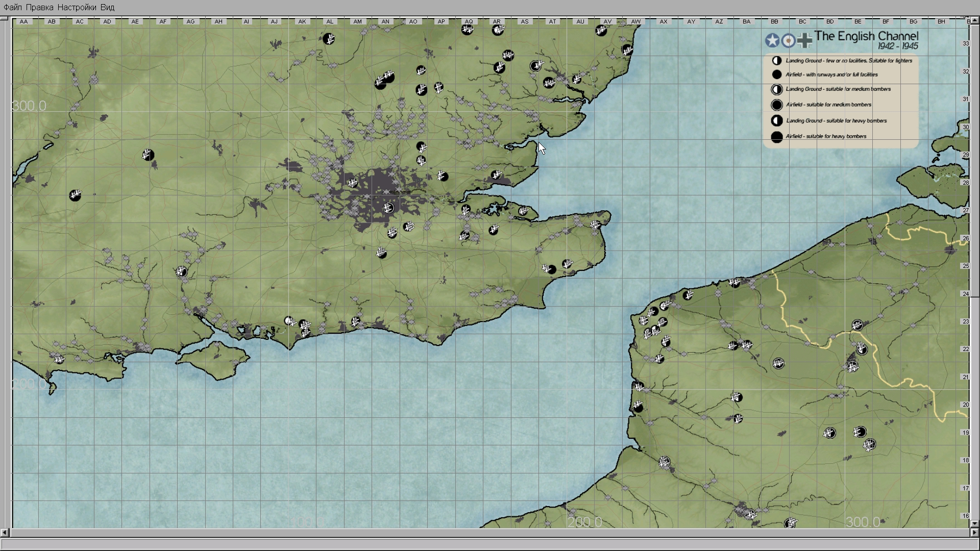Open the Файл menu
Viewport: 980px width, 551px height.
coord(12,7)
